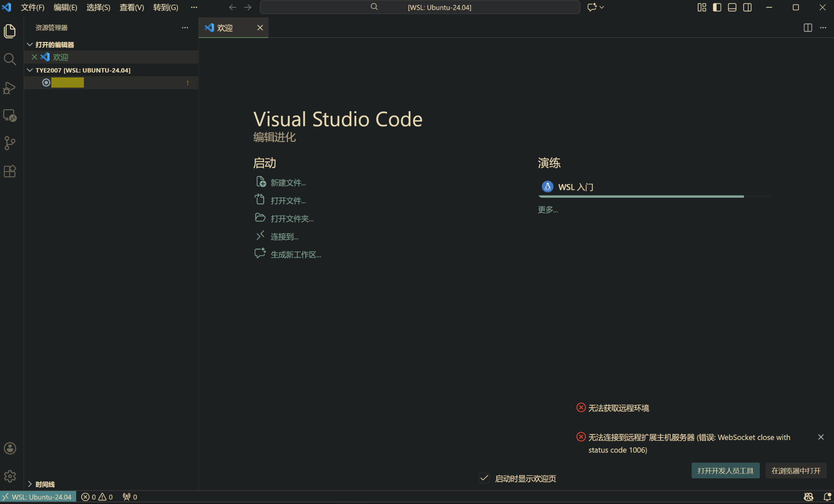Close the 欢迎 entry in 打开的编辑器
Viewport: 834px width, 504px height.
(x=35, y=57)
